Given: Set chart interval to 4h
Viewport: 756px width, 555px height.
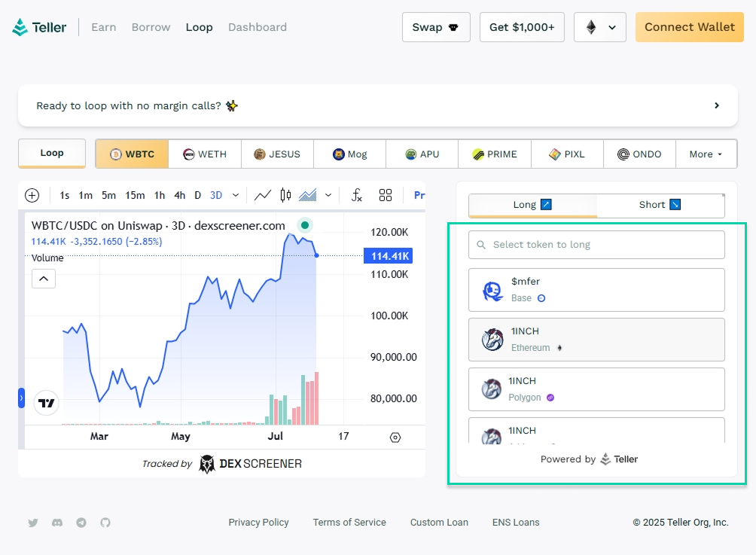Looking at the screenshot, I should (180, 195).
